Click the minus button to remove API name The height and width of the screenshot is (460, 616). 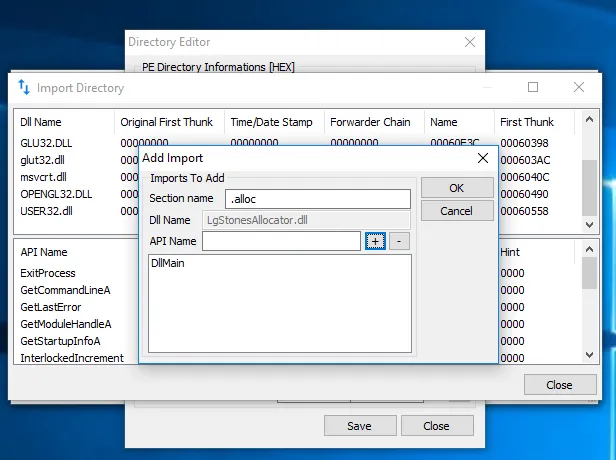[399, 241]
